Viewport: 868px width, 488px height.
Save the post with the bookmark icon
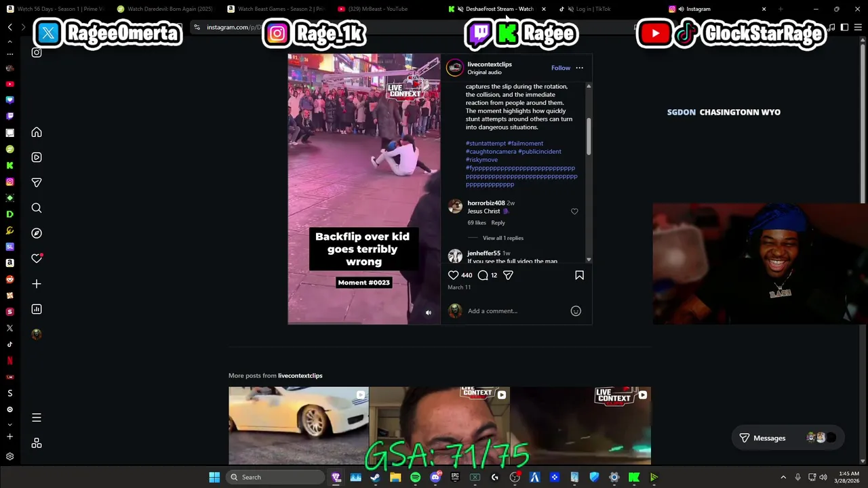coord(579,275)
